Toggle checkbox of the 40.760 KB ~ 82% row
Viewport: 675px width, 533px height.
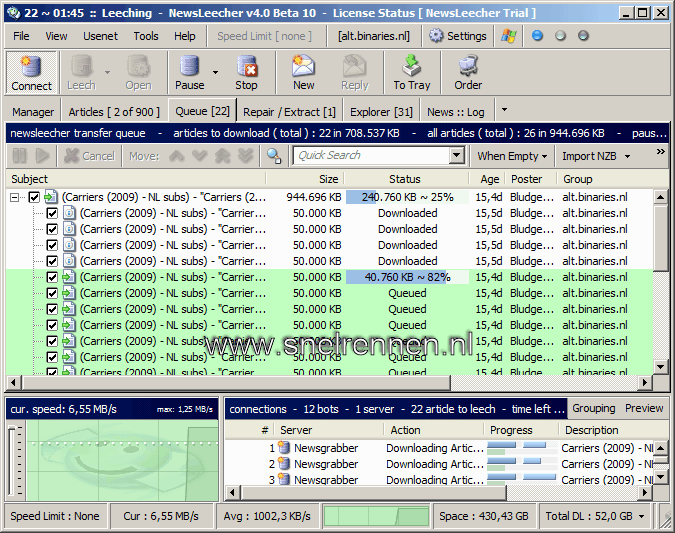(52, 277)
